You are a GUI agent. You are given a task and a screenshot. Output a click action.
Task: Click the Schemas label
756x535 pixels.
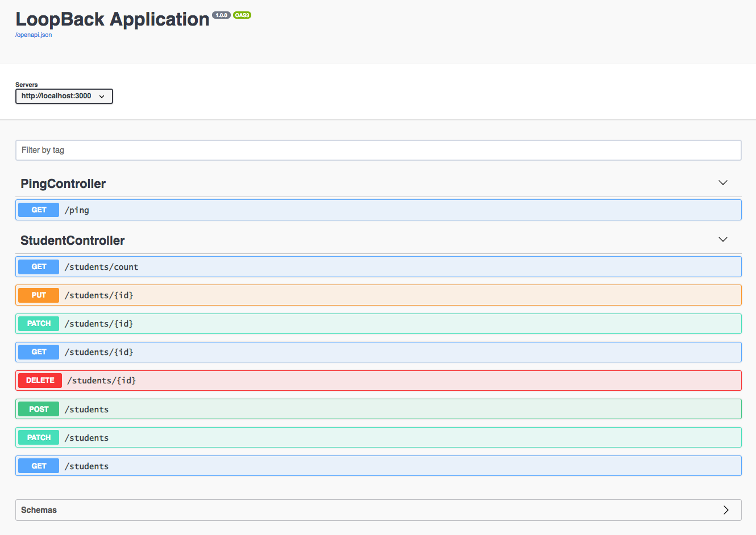click(39, 510)
